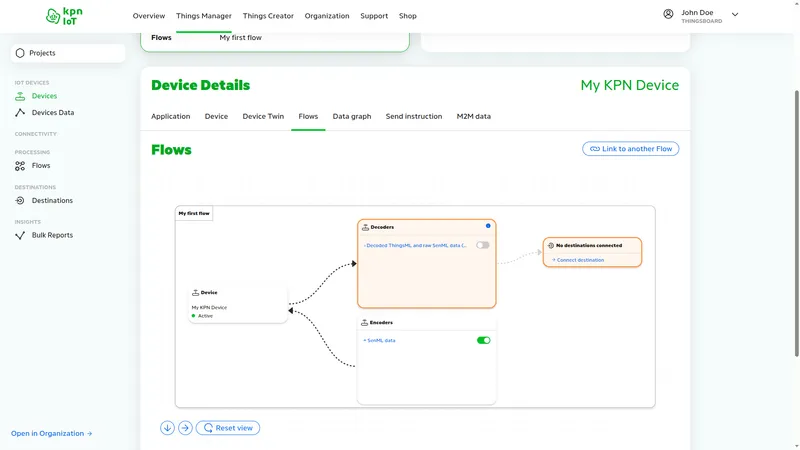Open the Support menu item
Screen dimensions: 800x450
(374, 16)
